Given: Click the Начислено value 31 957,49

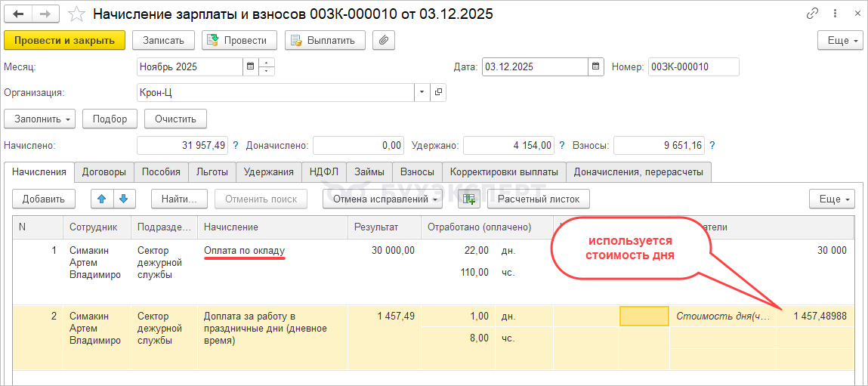Looking at the screenshot, I should (x=182, y=146).
